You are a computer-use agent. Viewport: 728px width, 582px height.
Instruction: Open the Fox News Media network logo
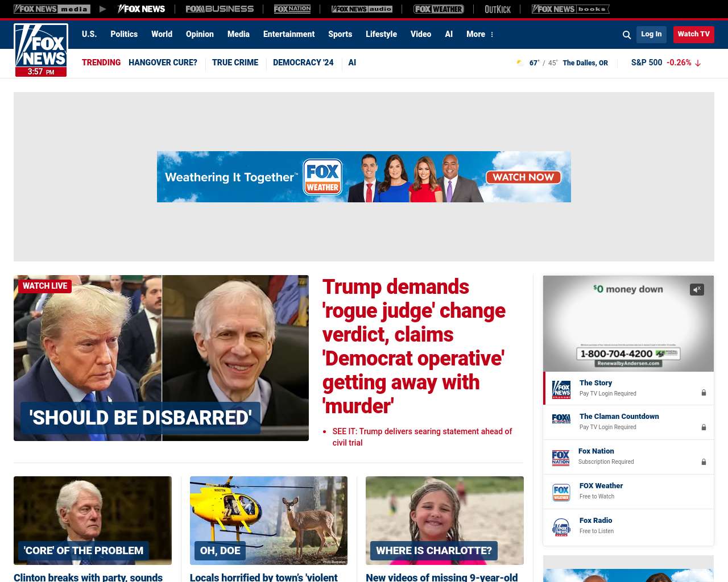pos(52,9)
